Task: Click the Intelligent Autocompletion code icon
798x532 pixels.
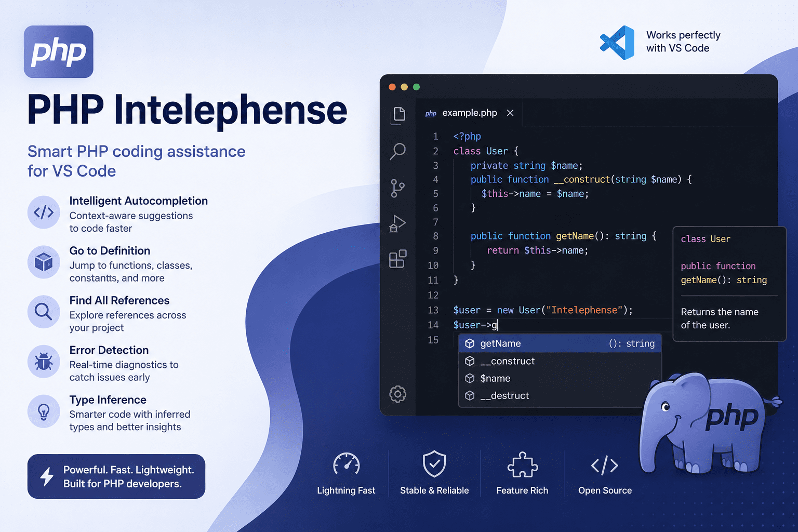Action: (44, 212)
